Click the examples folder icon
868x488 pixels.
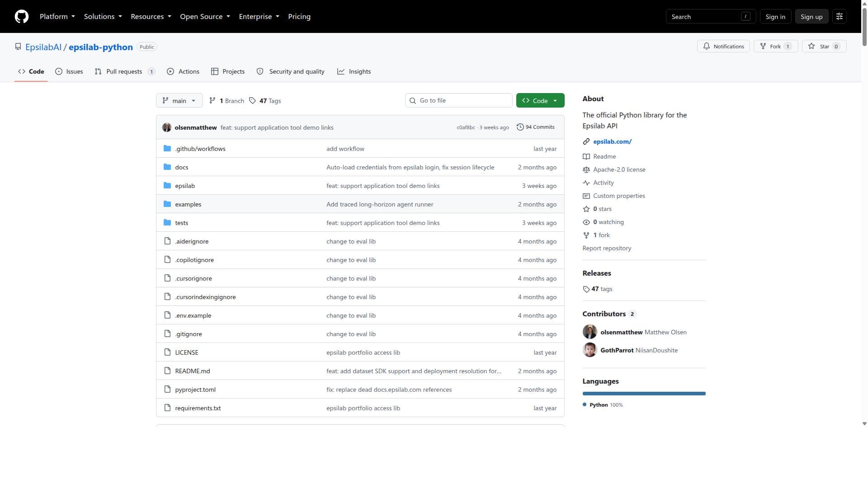(167, 204)
